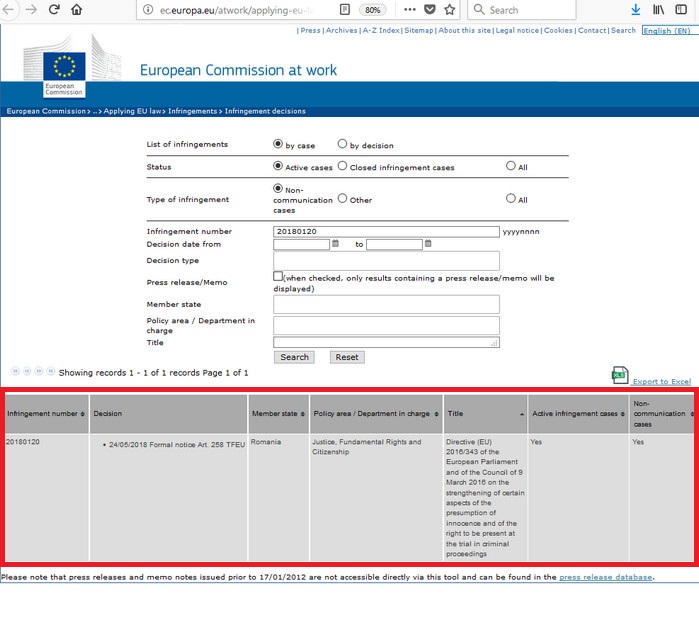699x630 pixels.
Task: Open site information icon in address bar
Action: [x=148, y=10]
